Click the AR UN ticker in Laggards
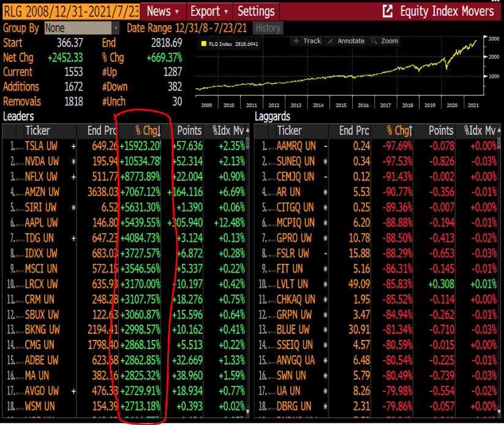The height and width of the screenshot is (425, 504). [x=288, y=192]
